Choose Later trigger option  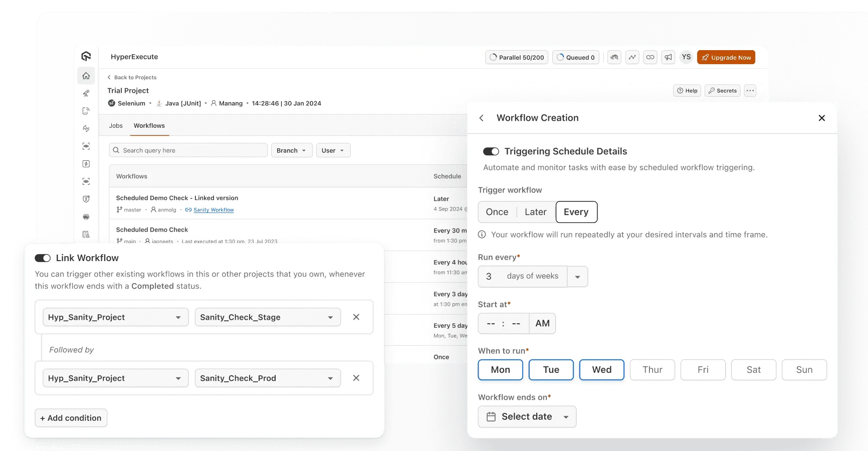(536, 212)
